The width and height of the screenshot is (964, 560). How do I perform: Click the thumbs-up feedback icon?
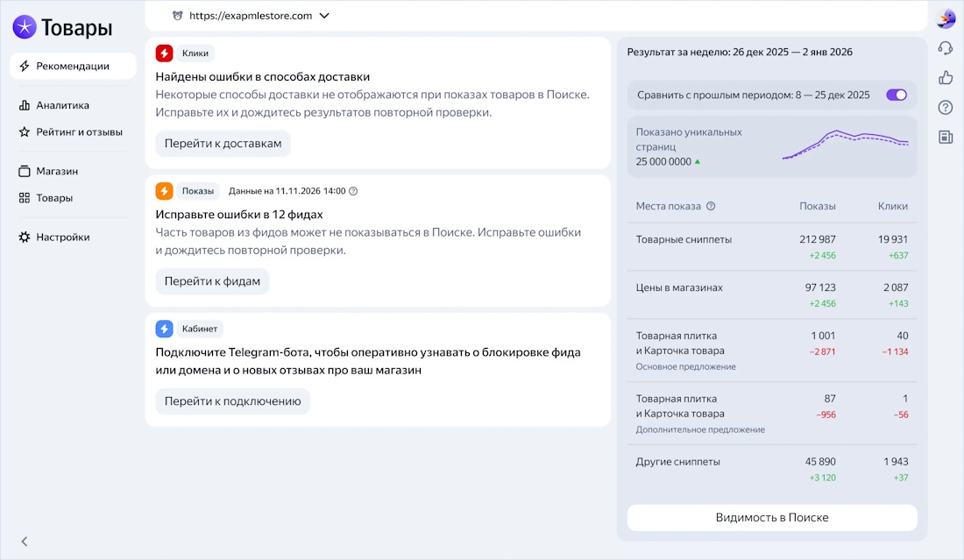945,78
